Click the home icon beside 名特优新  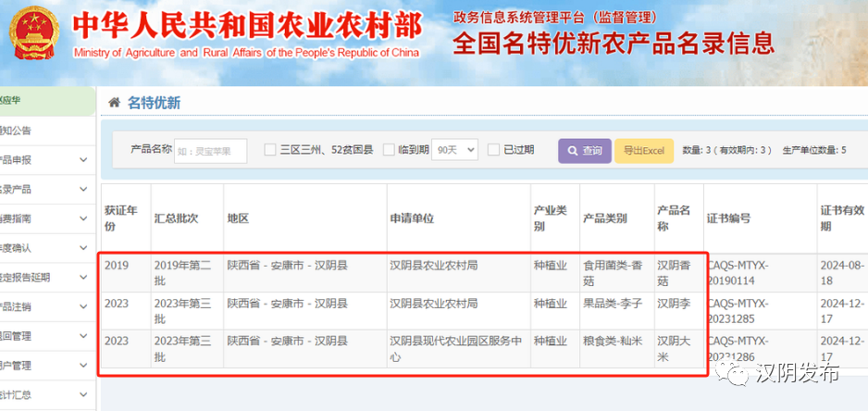(x=114, y=103)
